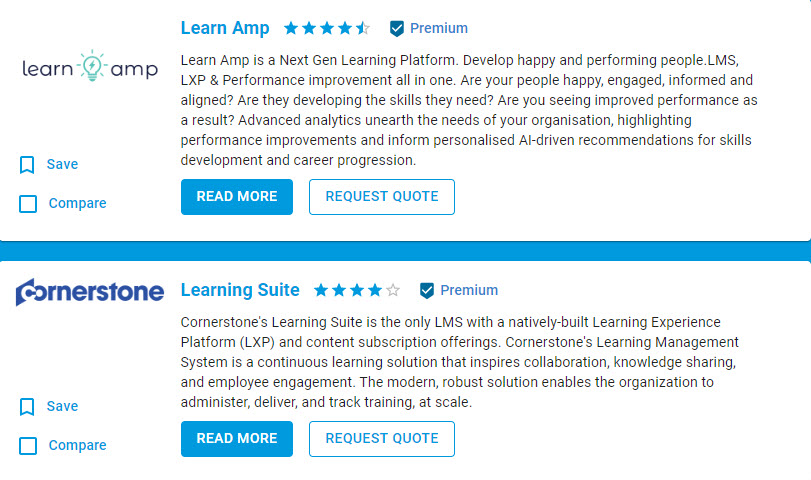This screenshot has height=480, width=811.
Task: Click the Cornerstone logo image
Action: (90, 292)
